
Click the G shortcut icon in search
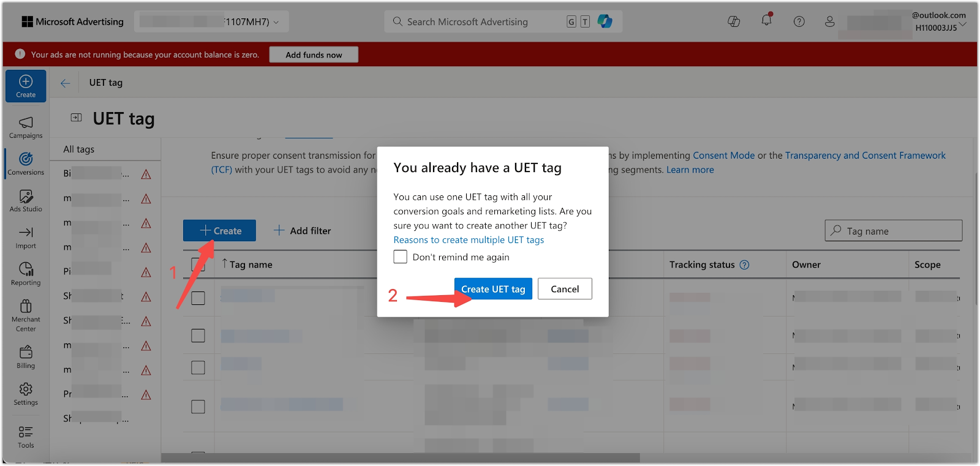571,22
